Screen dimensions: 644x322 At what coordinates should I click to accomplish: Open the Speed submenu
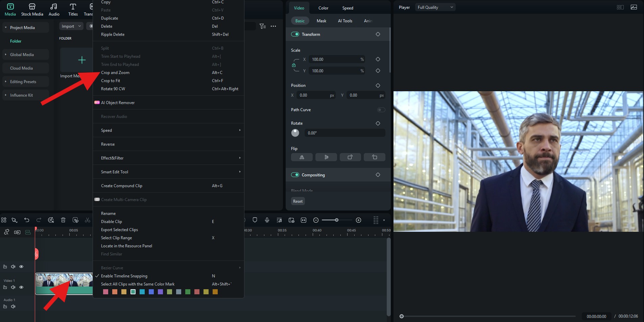[168, 130]
